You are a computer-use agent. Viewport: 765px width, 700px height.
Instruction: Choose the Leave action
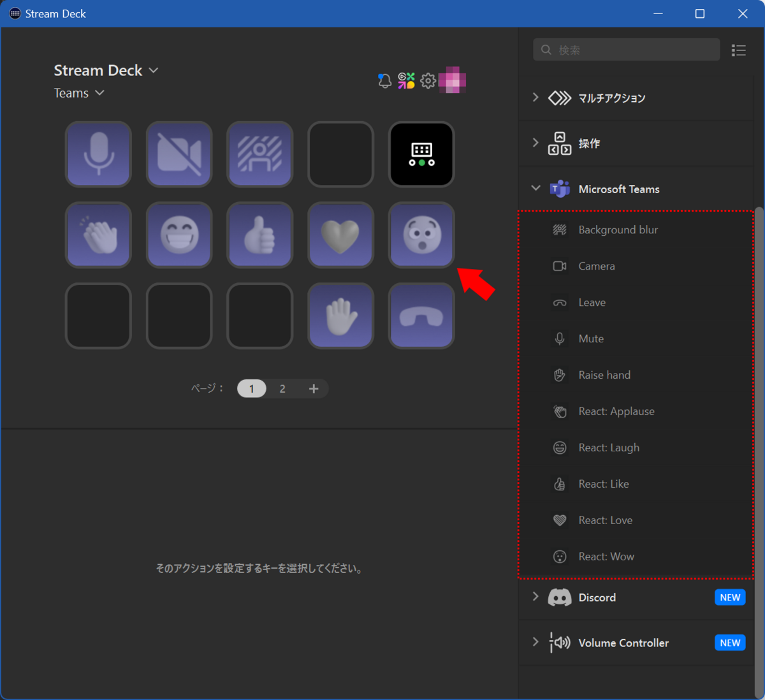click(636, 302)
